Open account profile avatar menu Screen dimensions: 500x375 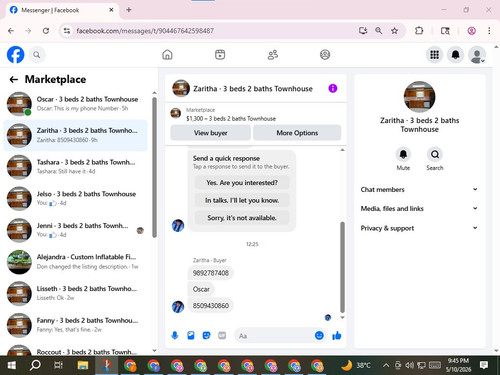(x=477, y=55)
